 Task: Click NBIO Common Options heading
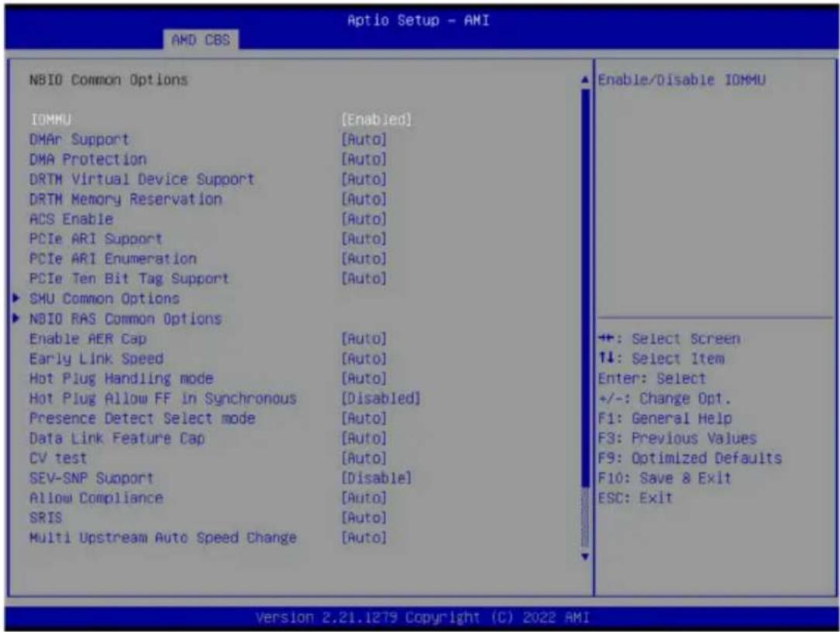(108, 80)
